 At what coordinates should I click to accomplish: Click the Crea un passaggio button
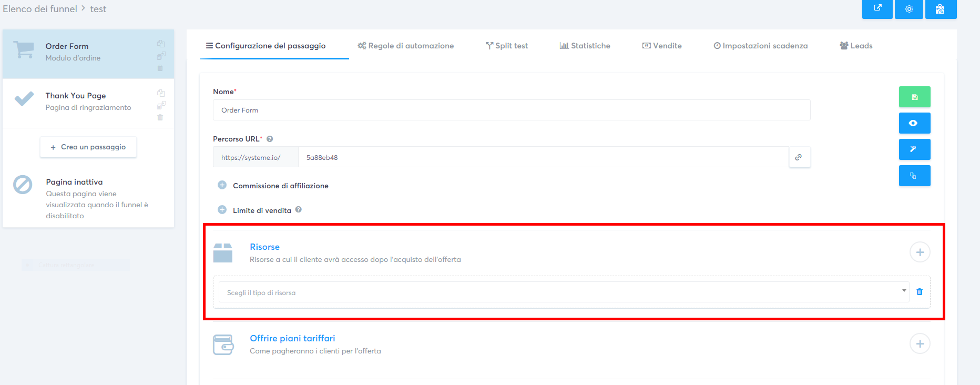point(88,147)
